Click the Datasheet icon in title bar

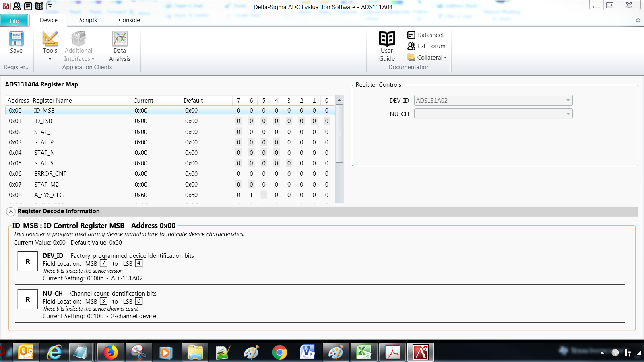[x=28, y=6]
